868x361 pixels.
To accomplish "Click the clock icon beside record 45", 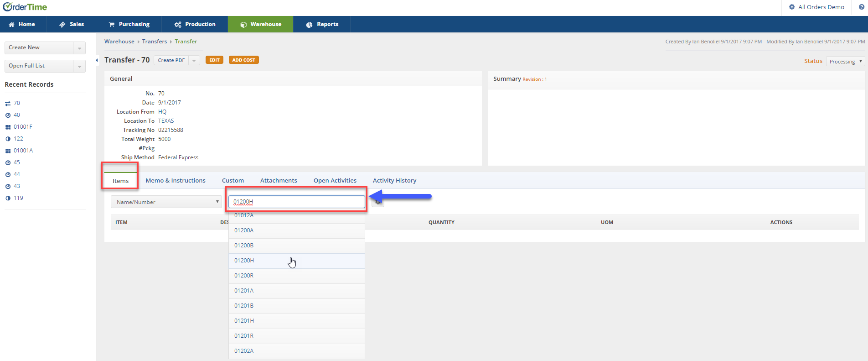I will (8, 163).
